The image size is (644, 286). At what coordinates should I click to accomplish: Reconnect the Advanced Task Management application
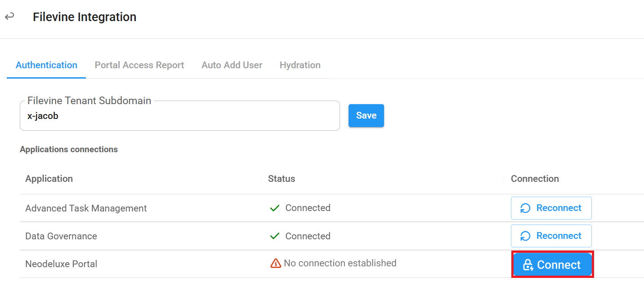click(x=551, y=208)
